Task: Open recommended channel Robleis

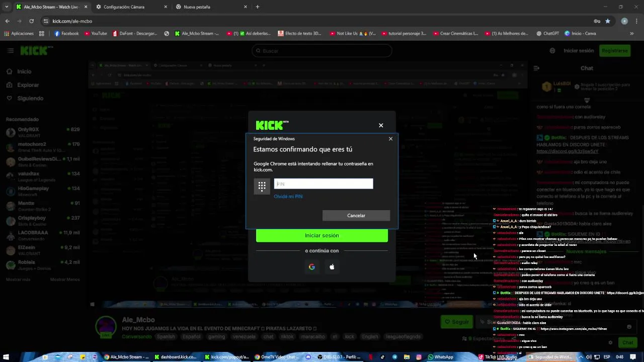Action: (43, 265)
